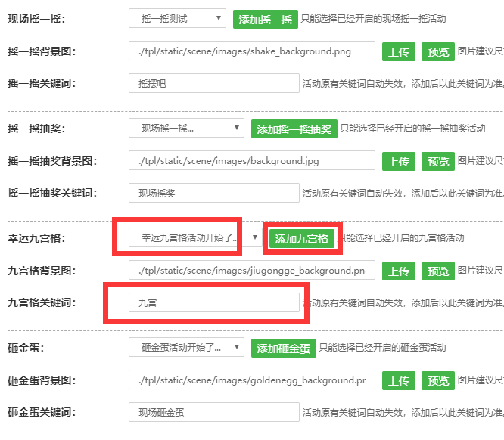Screen dimensions: 504x440
Task: Click 上传 beside 九宫格背景图
Action: (x=399, y=271)
